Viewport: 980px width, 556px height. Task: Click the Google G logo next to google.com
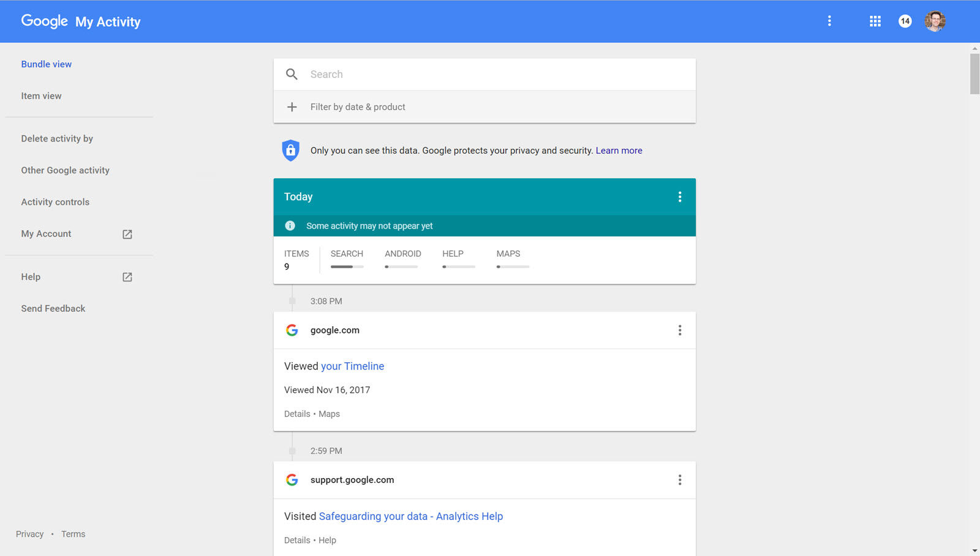click(292, 330)
